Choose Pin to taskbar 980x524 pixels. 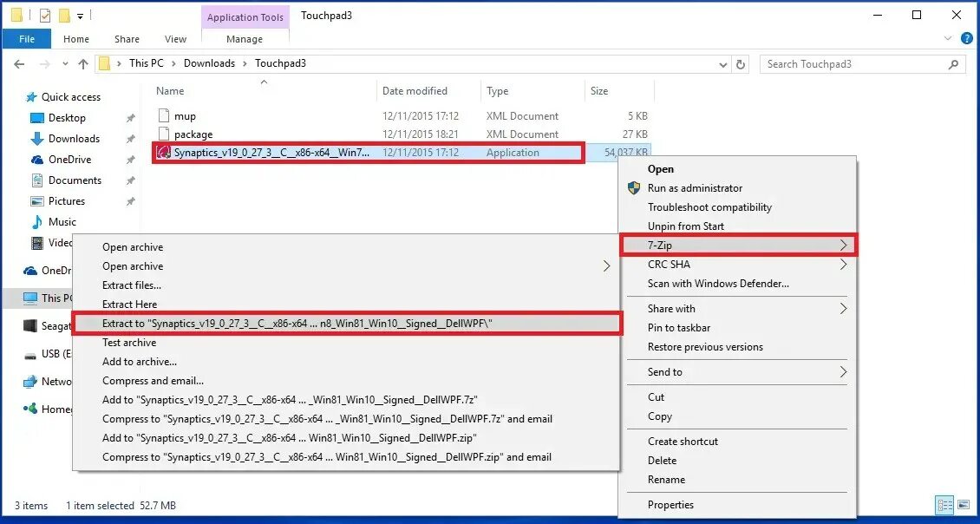tap(679, 328)
